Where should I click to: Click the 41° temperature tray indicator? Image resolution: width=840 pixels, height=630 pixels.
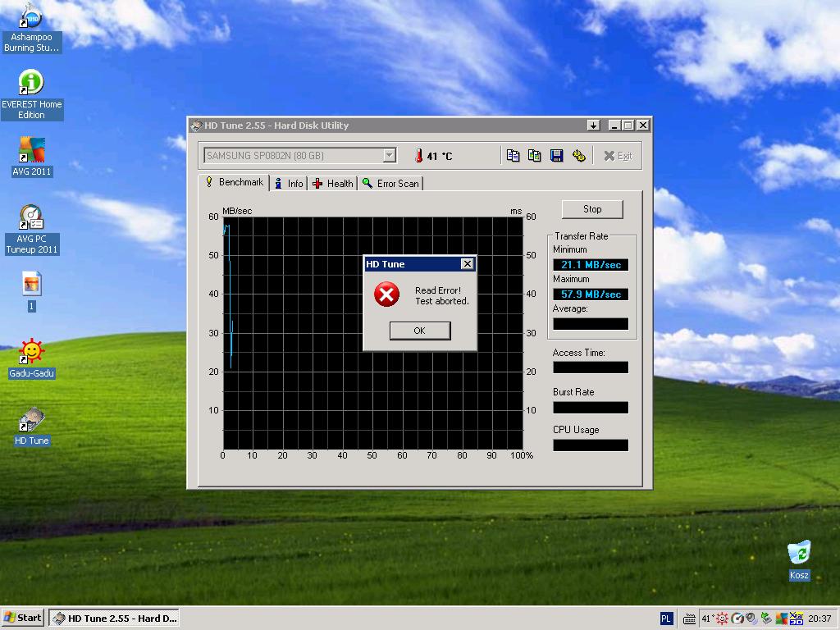click(x=707, y=619)
